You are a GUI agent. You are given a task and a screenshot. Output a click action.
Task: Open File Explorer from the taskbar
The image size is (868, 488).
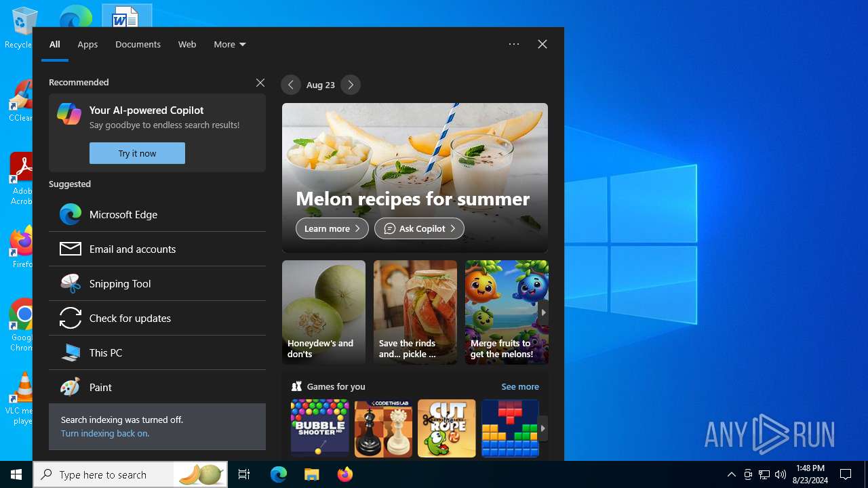click(311, 474)
